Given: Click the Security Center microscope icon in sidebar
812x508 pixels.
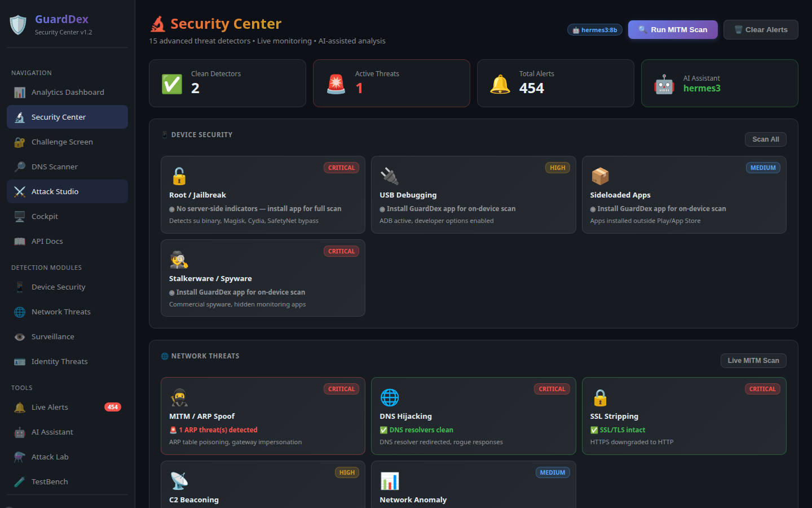Looking at the screenshot, I should tap(20, 117).
